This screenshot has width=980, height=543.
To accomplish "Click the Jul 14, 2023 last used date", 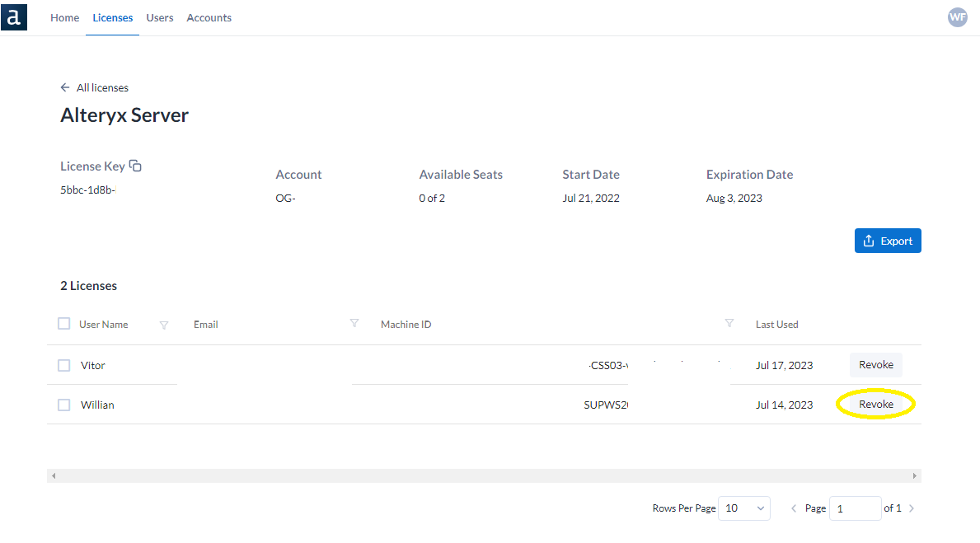I will [x=785, y=405].
